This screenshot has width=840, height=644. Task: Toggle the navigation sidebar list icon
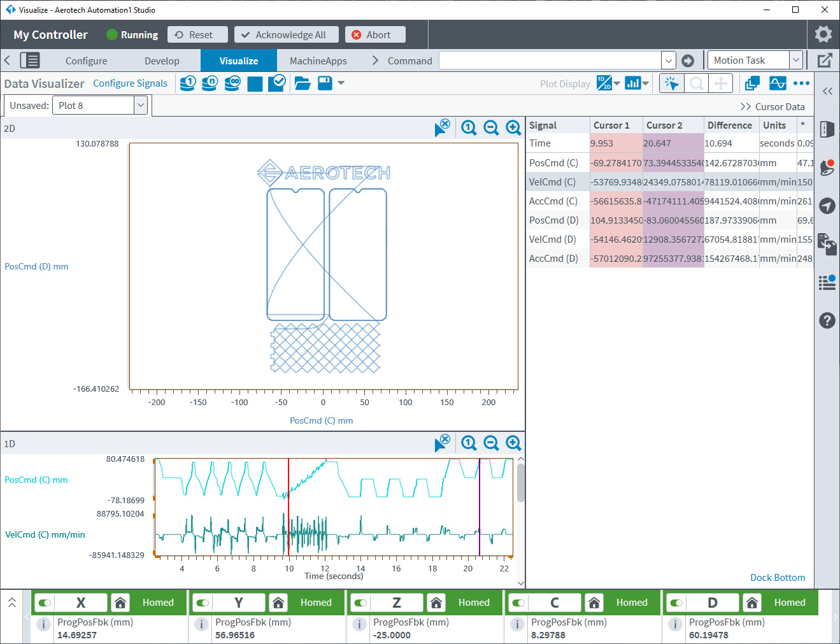tap(30, 61)
